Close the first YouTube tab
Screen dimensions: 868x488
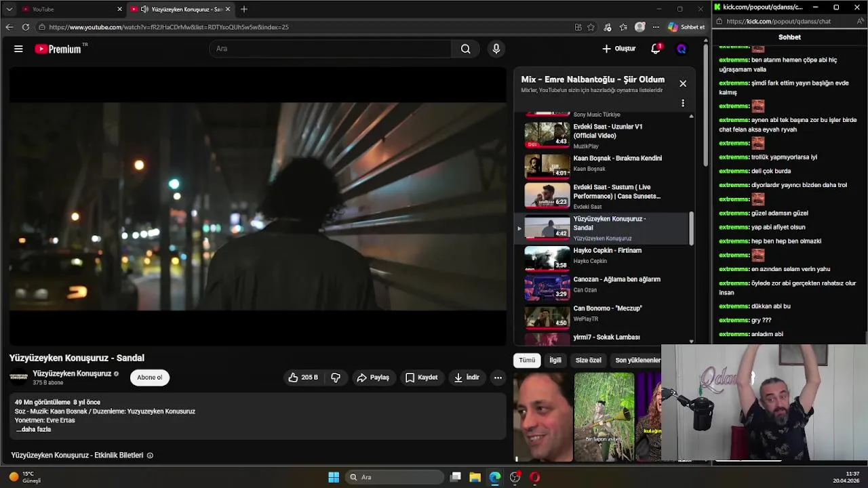click(120, 9)
